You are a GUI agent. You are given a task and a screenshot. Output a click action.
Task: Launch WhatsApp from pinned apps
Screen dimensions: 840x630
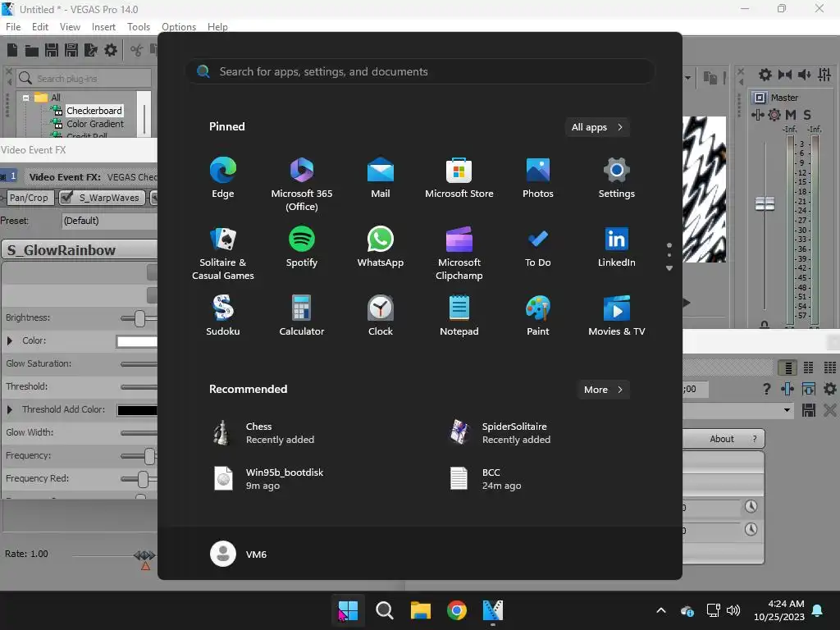(381, 247)
